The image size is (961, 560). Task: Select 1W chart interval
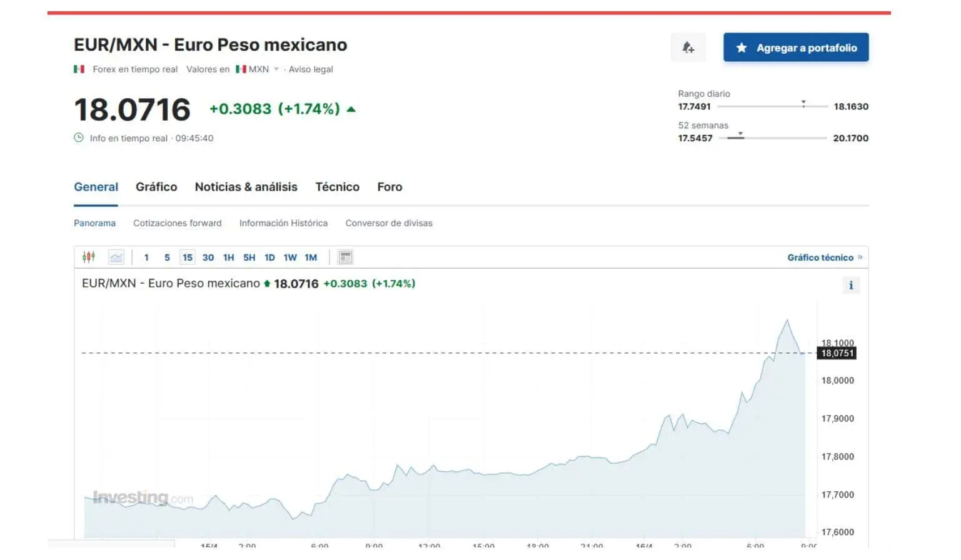pyautogui.click(x=290, y=257)
